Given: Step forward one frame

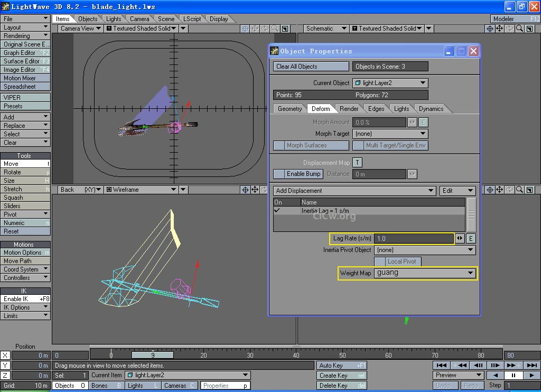Looking at the screenshot, I should coord(496,365).
